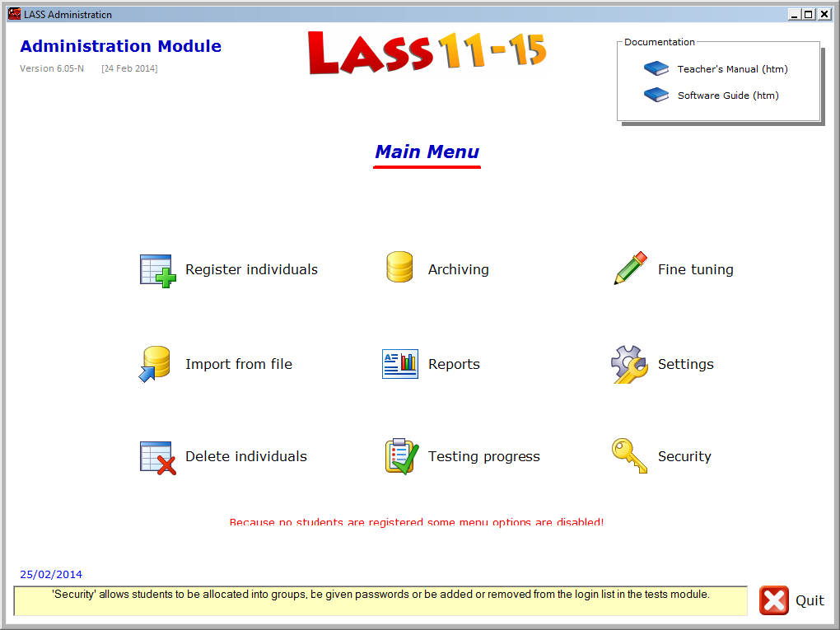The height and width of the screenshot is (630, 840).
Task: Open the Register individuals label
Action: (x=251, y=269)
